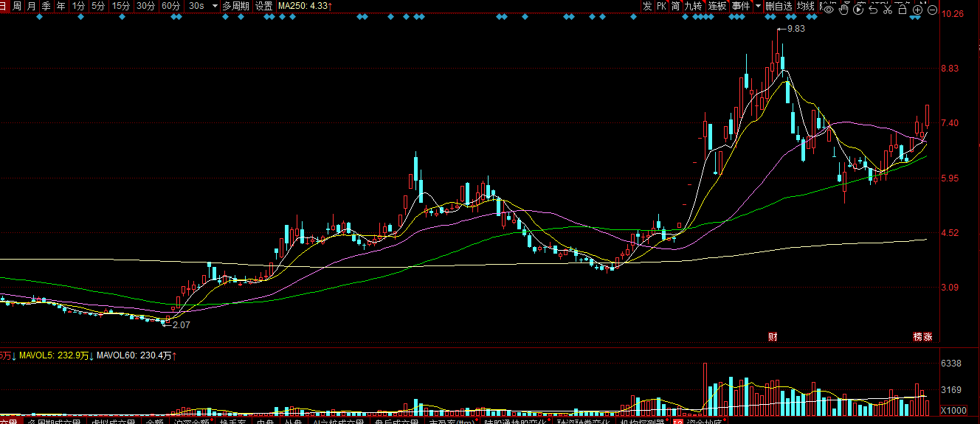Toggle the eye visibility icon
Screen dimensions: 980x424
829,10
